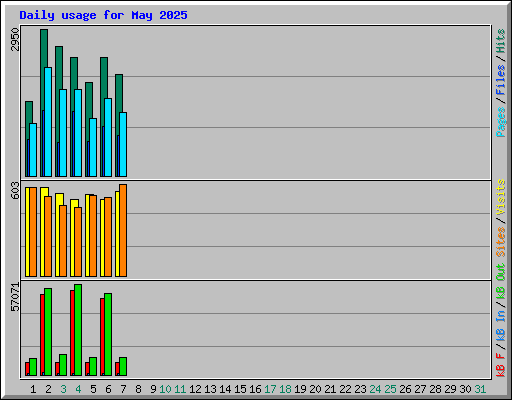512x400 pixels.
Task: Click the green kB Out bar for day 4
Action: point(78,330)
